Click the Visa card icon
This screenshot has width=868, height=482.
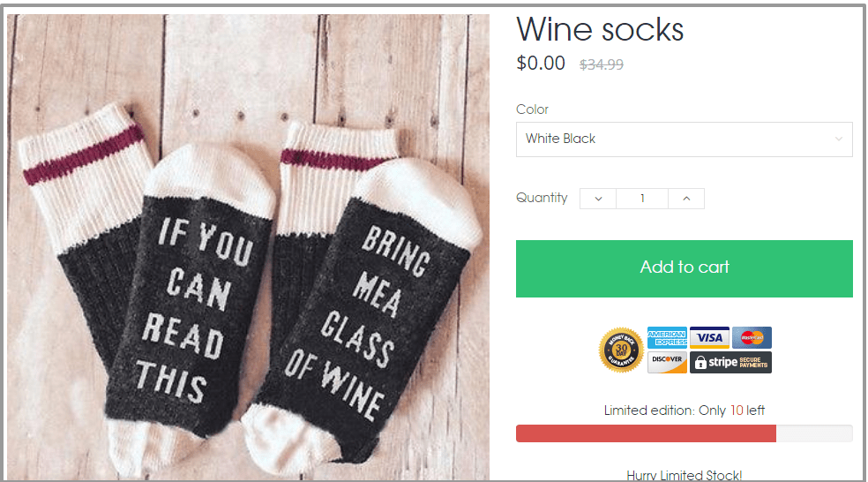tap(708, 337)
